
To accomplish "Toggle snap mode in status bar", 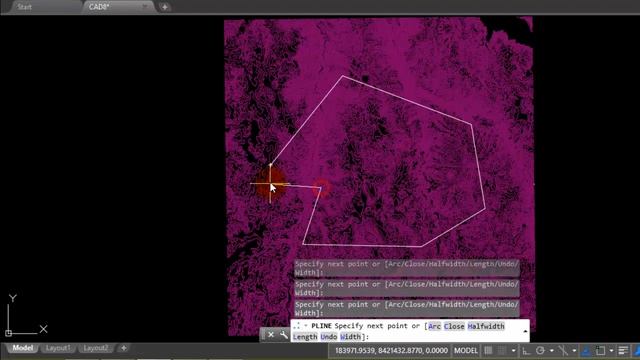I will coord(502,350).
